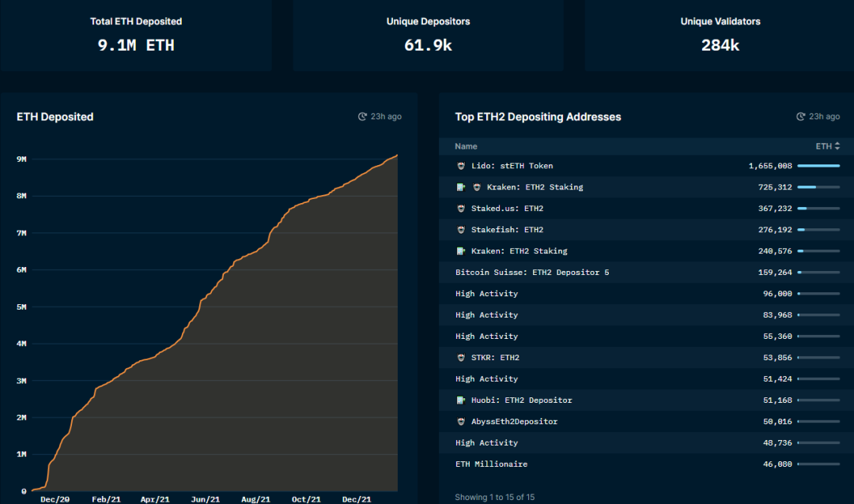854x504 pixels.
Task: Open the STKR: ETH2 address
Action: click(495, 358)
